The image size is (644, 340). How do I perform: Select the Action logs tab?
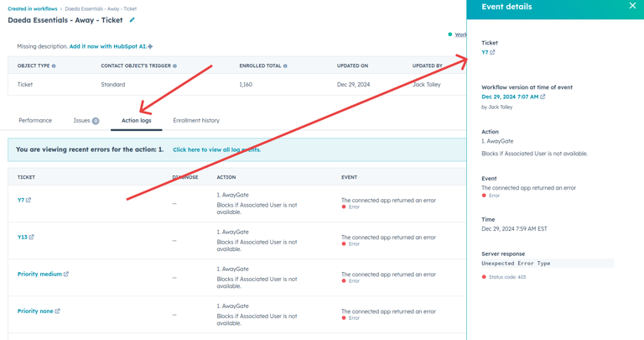[136, 121]
